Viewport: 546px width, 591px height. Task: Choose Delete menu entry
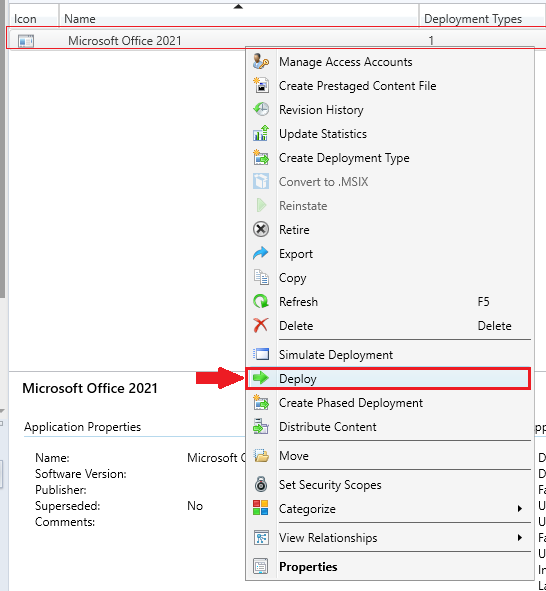click(x=390, y=326)
